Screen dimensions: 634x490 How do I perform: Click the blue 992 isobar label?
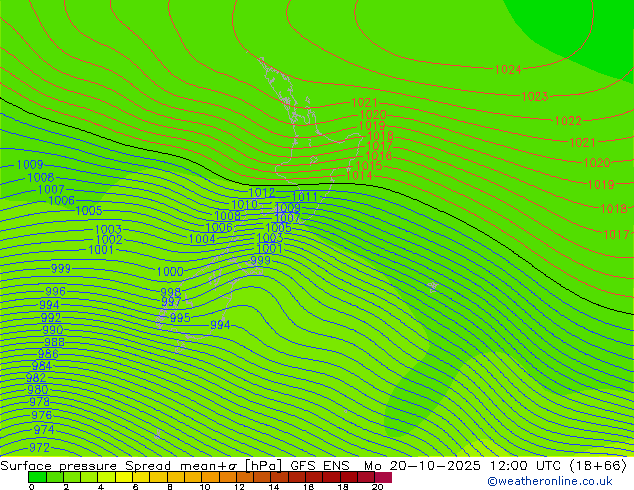[x=51, y=317]
